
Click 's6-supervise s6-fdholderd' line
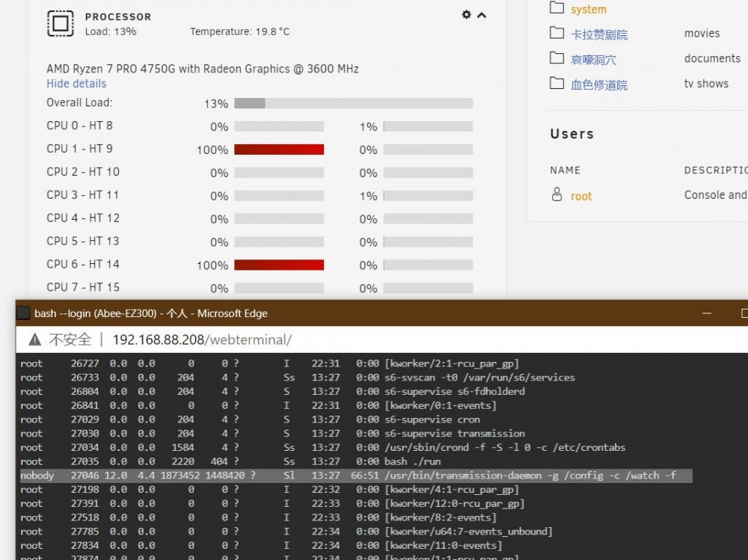272,392
